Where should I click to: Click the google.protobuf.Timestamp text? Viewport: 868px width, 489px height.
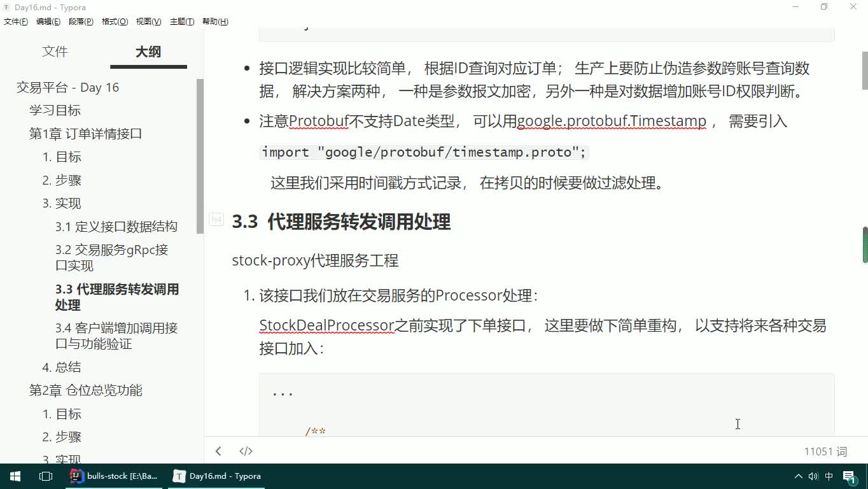tap(612, 121)
